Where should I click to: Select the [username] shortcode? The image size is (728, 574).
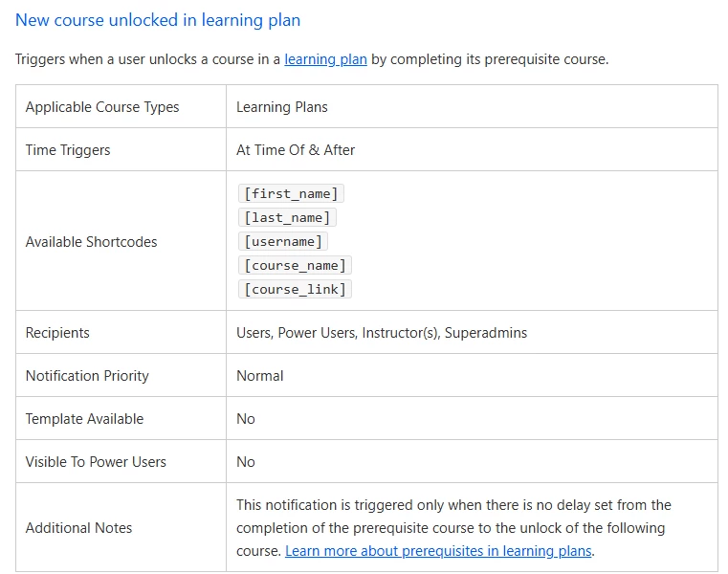click(x=283, y=241)
